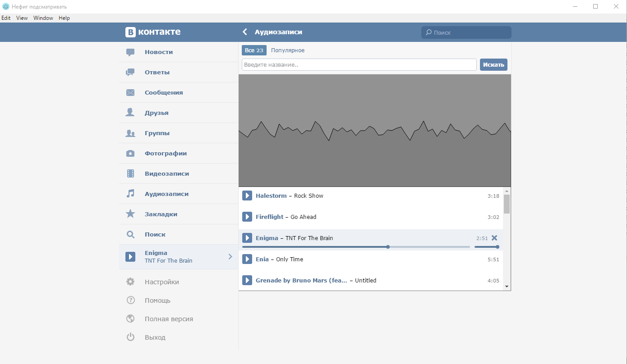The height and width of the screenshot is (364, 627).
Task: Focus the Введите название input field
Action: click(359, 65)
